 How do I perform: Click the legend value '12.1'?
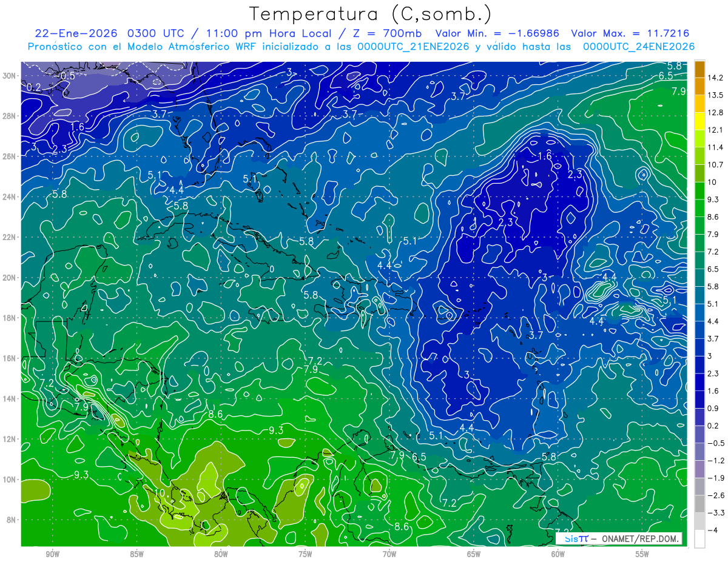click(715, 130)
